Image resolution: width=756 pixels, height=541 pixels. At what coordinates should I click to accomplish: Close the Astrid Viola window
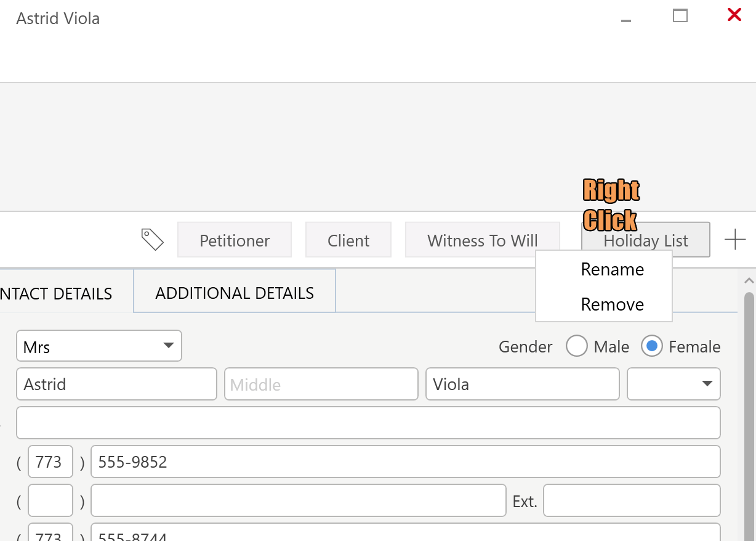point(734,15)
